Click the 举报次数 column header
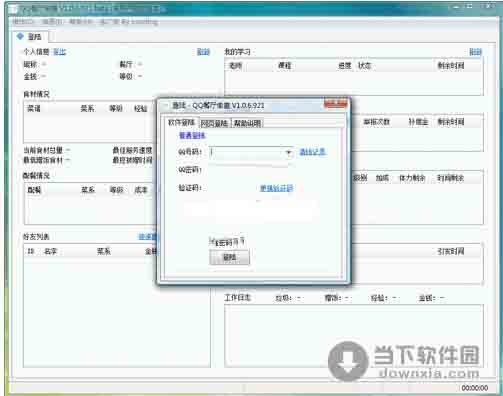This screenshot has width=503, height=396. 376,122
